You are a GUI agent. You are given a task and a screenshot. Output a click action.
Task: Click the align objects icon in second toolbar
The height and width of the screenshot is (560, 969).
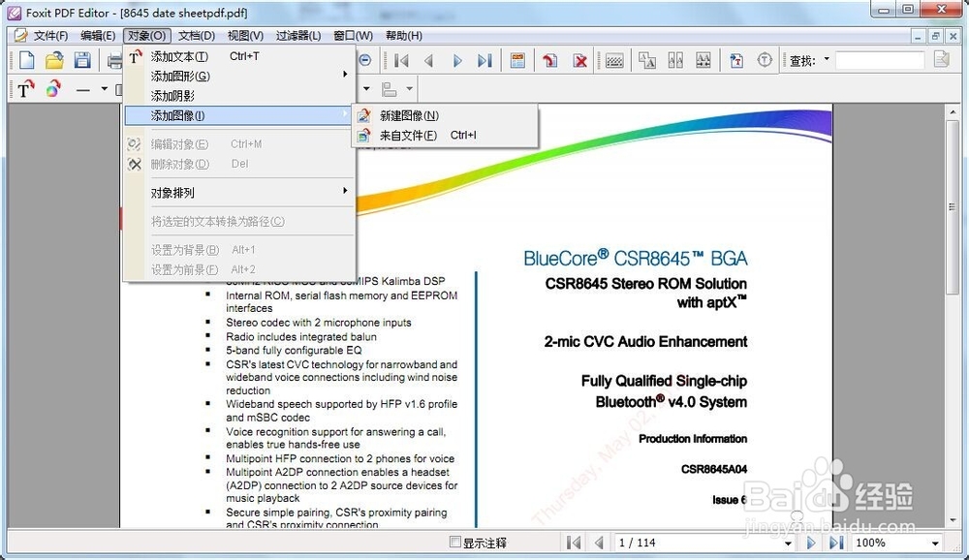point(390,90)
